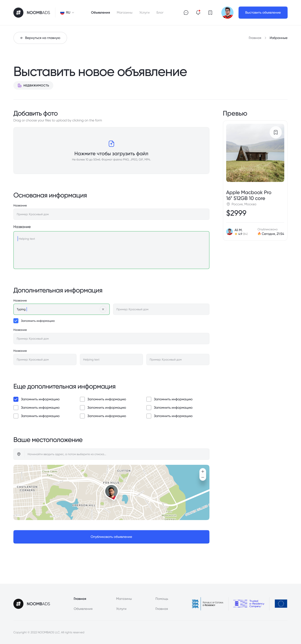Open the footer Главная link in bold
The height and width of the screenshot is (644, 301).
(x=80, y=599)
